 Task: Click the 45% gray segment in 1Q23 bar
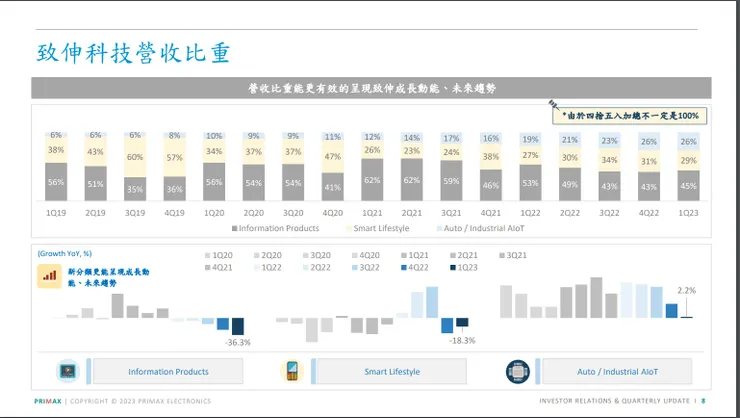click(688, 186)
